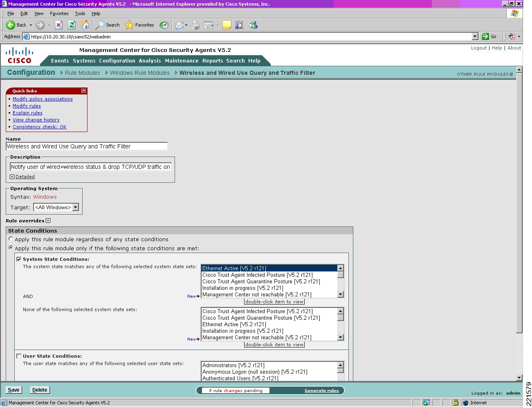Open the Maintenance navigation menu

pyautogui.click(x=182, y=61)
